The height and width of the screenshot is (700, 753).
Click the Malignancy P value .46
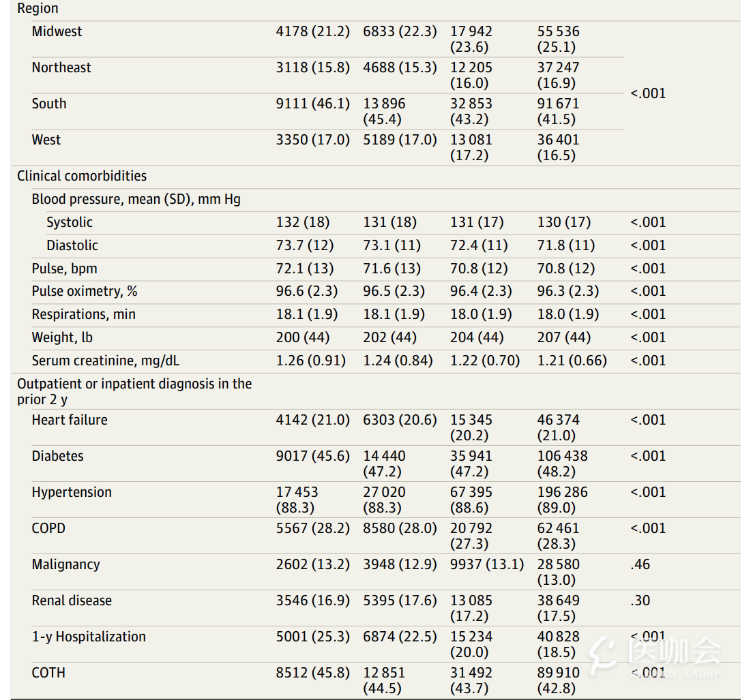point(640,564)
